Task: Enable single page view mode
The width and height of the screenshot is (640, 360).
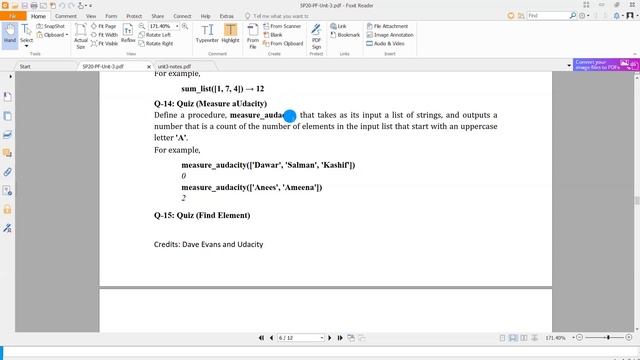Action: [502, 338]
